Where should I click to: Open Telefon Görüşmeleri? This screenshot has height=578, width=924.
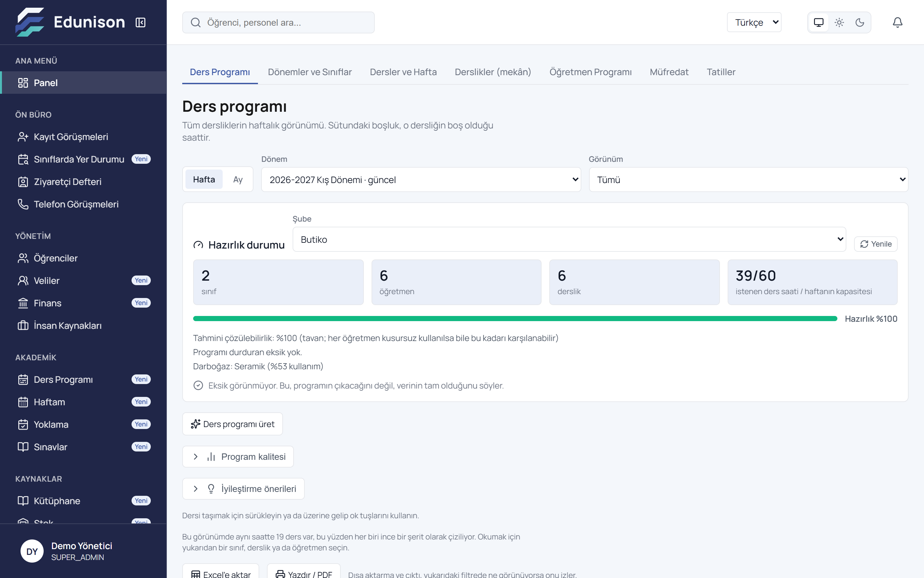point(84,204)
